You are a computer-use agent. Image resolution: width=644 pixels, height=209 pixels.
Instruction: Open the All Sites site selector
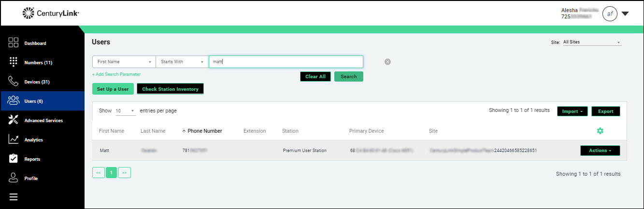tap(592, 42)
